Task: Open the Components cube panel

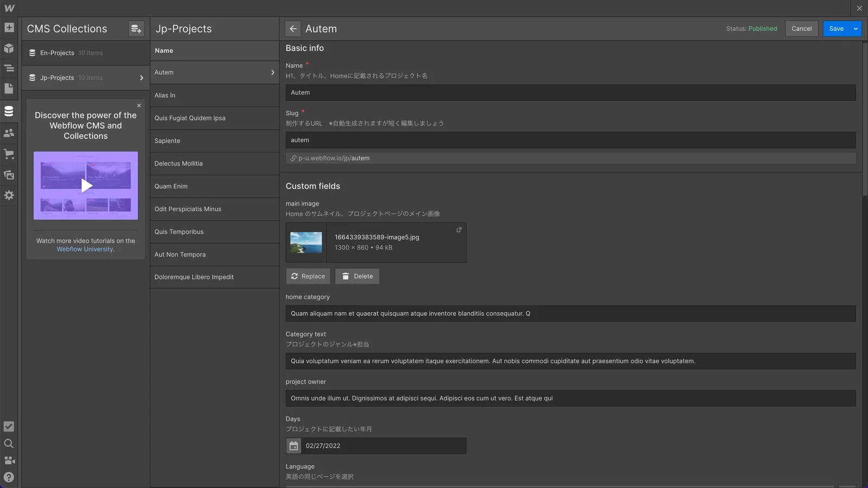Action: [x=9, y=48]
